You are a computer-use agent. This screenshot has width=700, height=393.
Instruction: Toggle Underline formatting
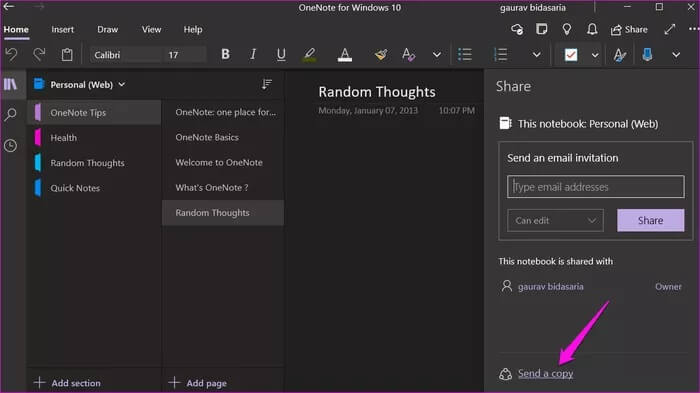(x=281, y=54)
